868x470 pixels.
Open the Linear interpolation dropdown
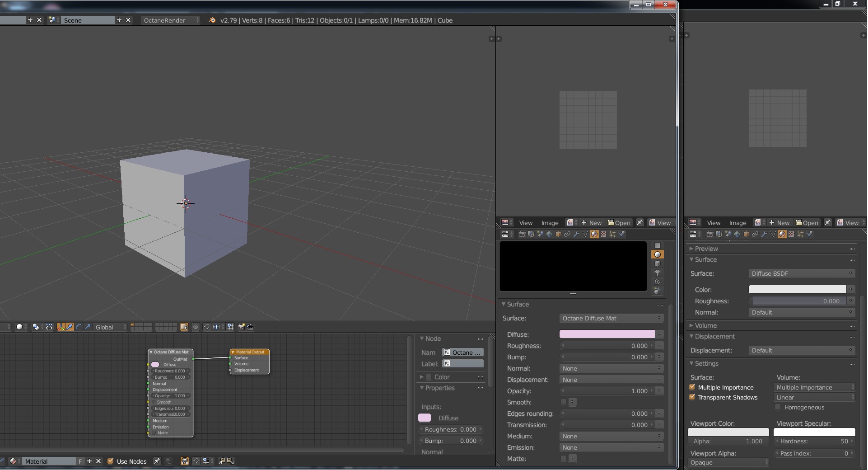coord(814,397)
